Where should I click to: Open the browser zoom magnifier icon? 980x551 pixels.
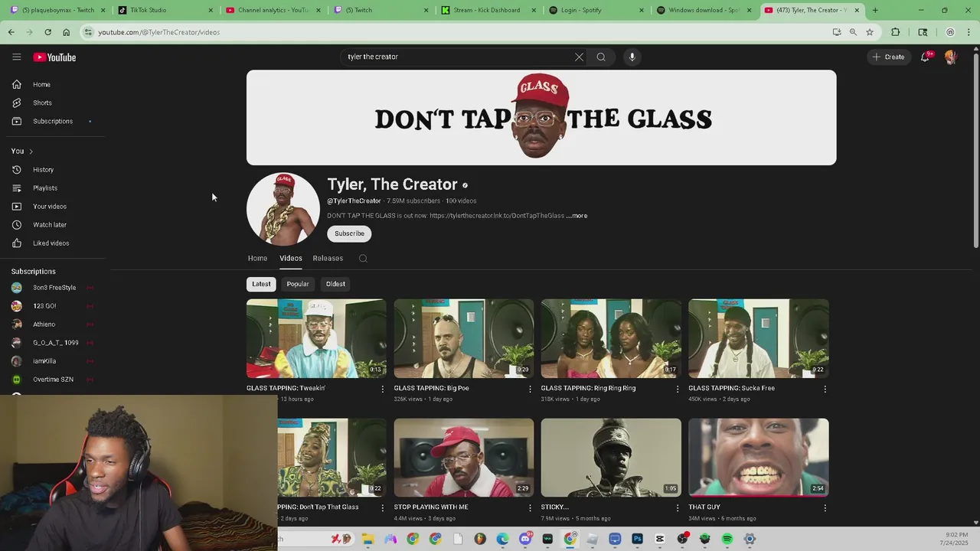[853, 32]
